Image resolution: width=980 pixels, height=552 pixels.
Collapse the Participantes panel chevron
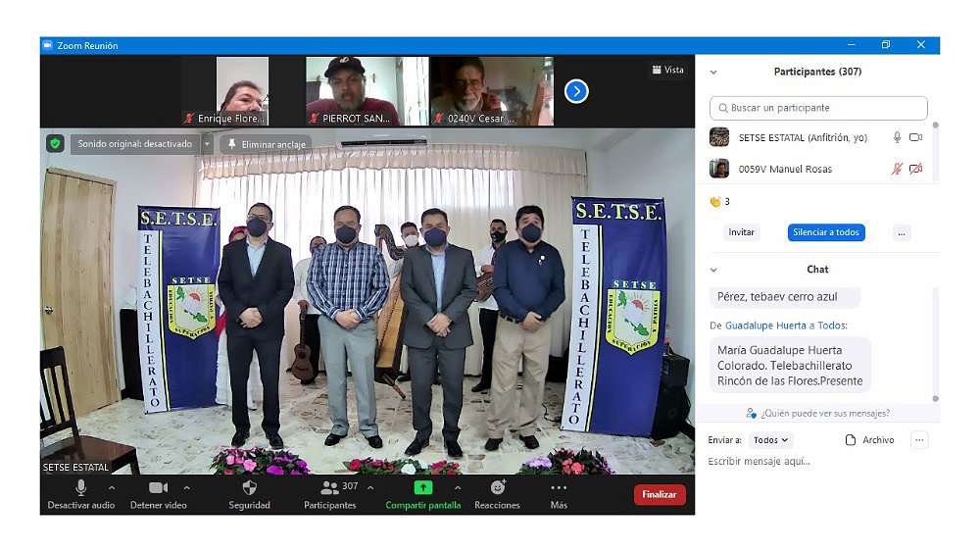tap(713, 73)
